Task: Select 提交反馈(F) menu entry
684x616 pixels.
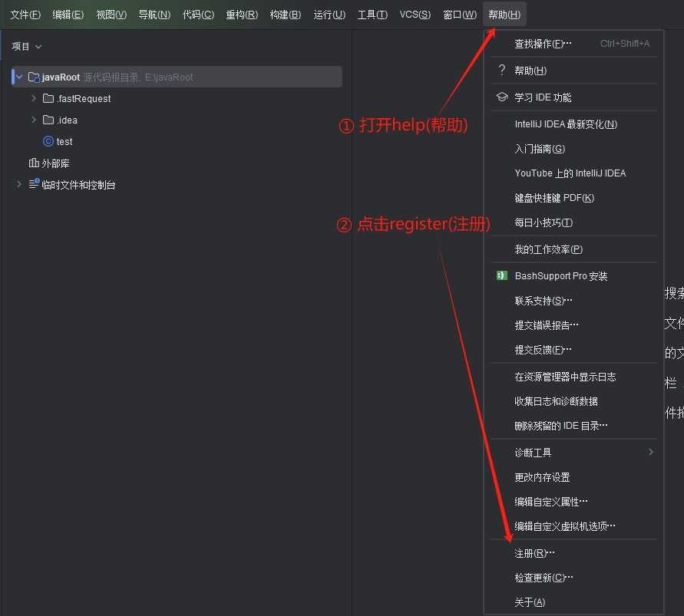Action: click(573, 350)
